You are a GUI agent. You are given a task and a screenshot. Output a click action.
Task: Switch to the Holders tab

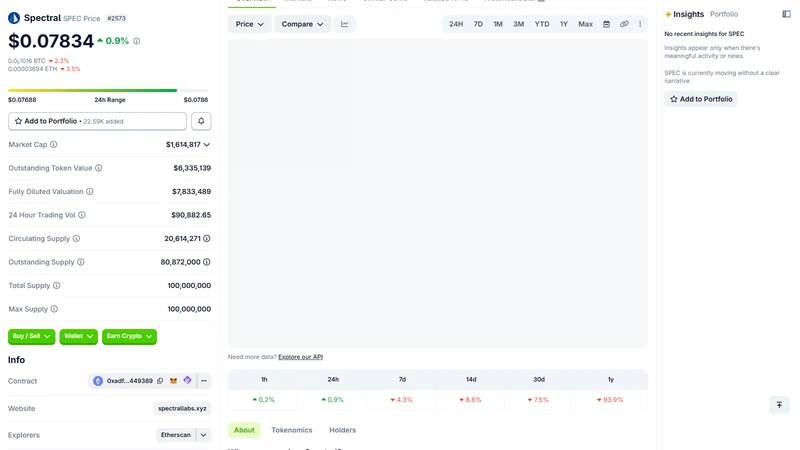[342, 430]
